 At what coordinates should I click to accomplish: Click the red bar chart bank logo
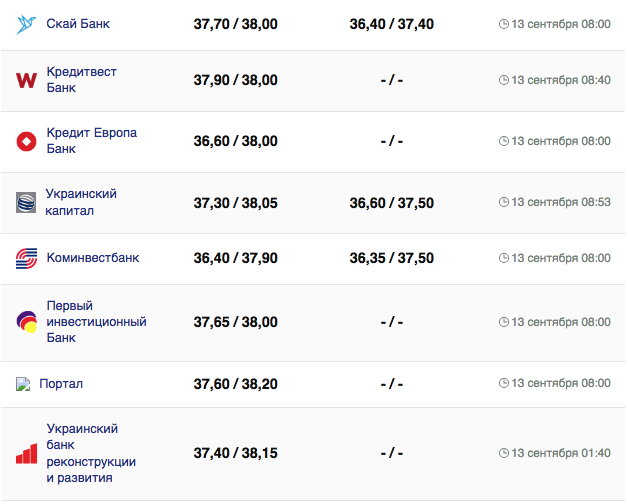(x=26, y=453)
